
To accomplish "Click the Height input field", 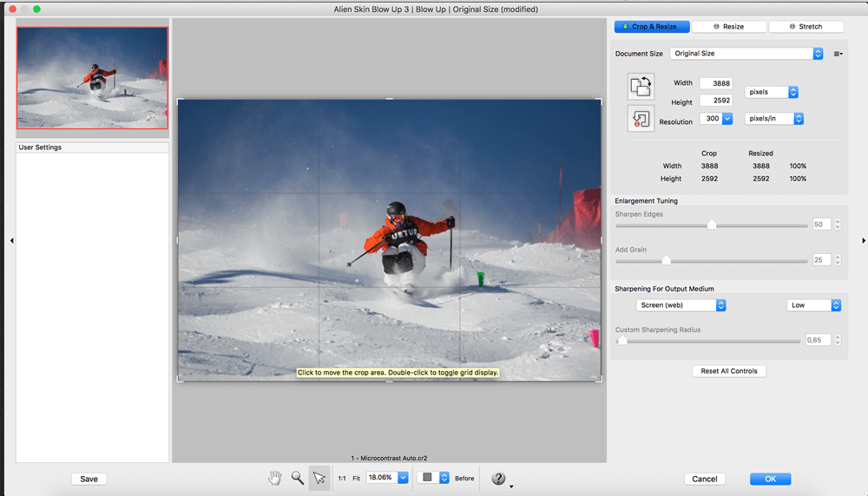I will click(716, 101).
